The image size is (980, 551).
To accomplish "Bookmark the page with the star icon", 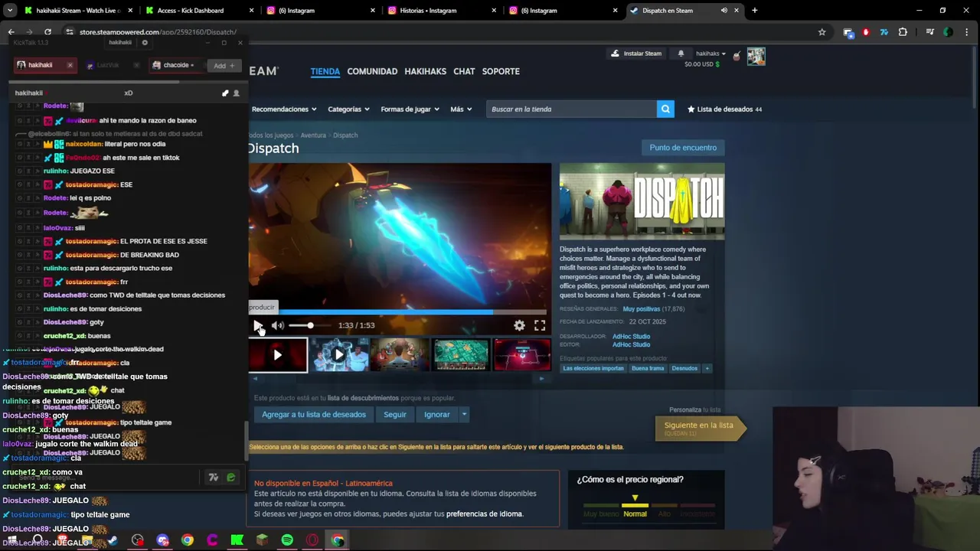I will coord(822,32).
